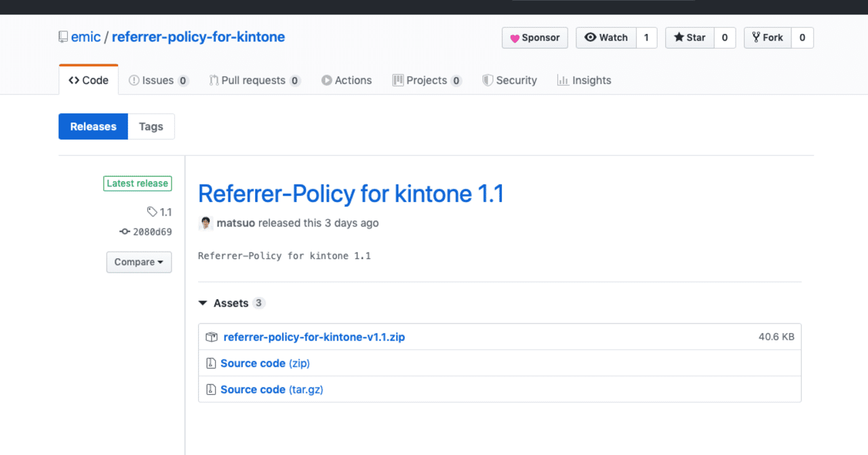Screen dimensions: 868x455
Task: Open the referrer-policy-for-kintone repository link
Action: [198, 37]
